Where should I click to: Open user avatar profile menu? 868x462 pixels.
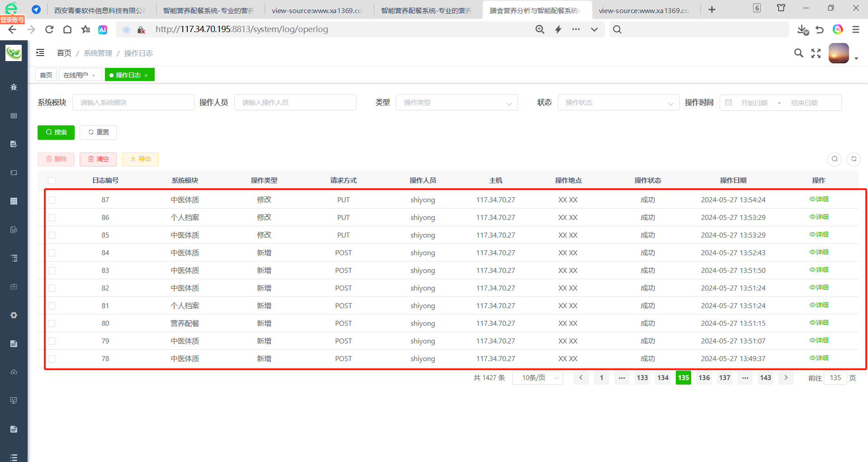pos(839,53)
